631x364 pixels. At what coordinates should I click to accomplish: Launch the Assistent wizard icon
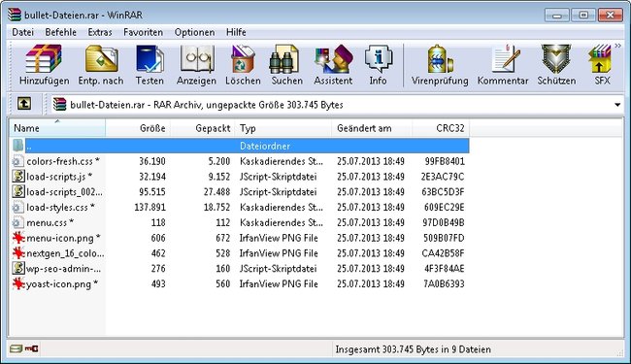(334, 58)
